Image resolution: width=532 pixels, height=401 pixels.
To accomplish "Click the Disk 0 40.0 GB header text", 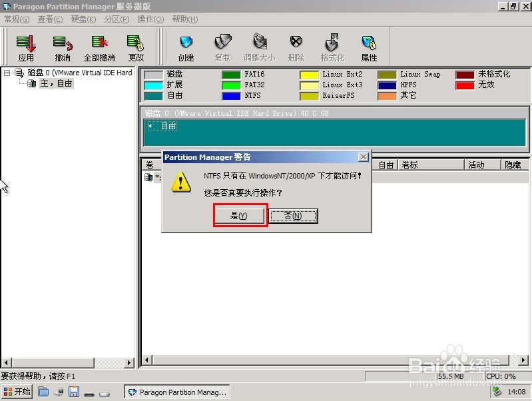I will pyautogui.click(x=236, y=113).
